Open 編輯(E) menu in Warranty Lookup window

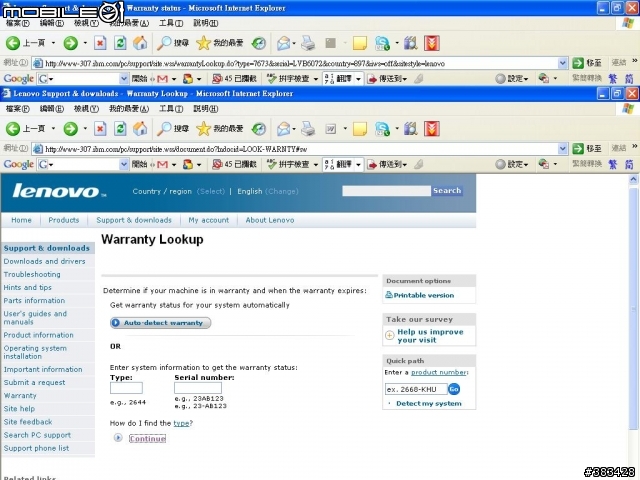52,109
